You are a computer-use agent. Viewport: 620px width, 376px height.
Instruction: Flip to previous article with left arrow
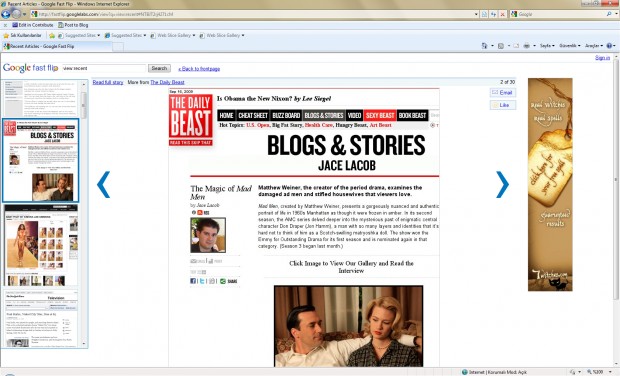(x=104, y=184)
